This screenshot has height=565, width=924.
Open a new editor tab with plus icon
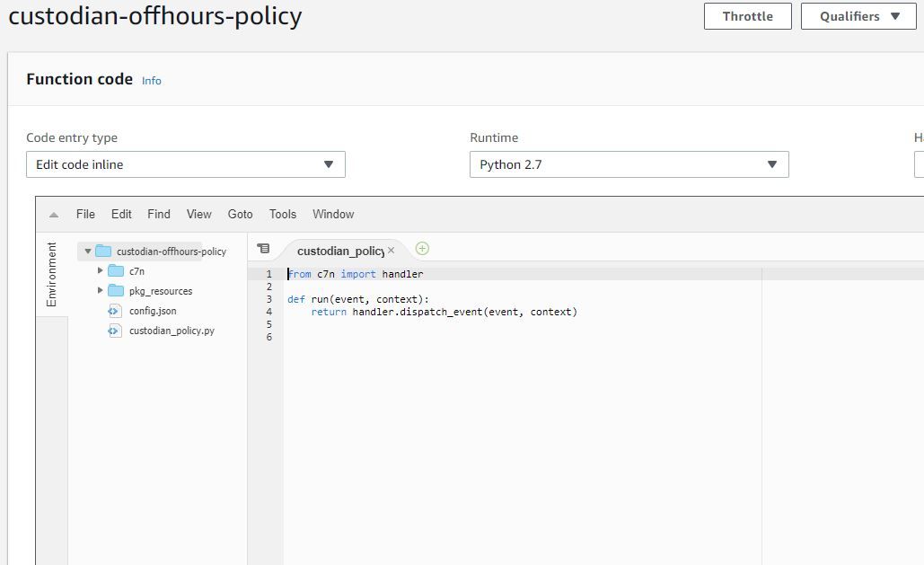[422, 249]
